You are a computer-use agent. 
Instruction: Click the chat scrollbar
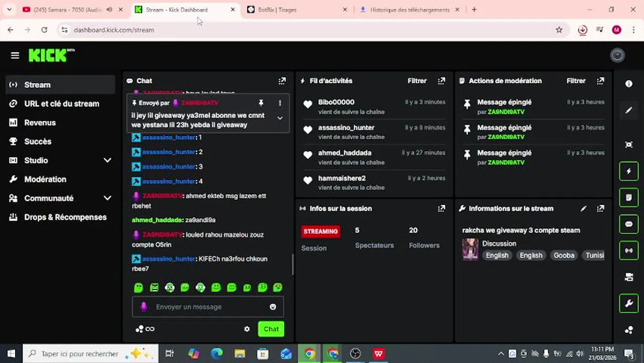click(292, 264)
